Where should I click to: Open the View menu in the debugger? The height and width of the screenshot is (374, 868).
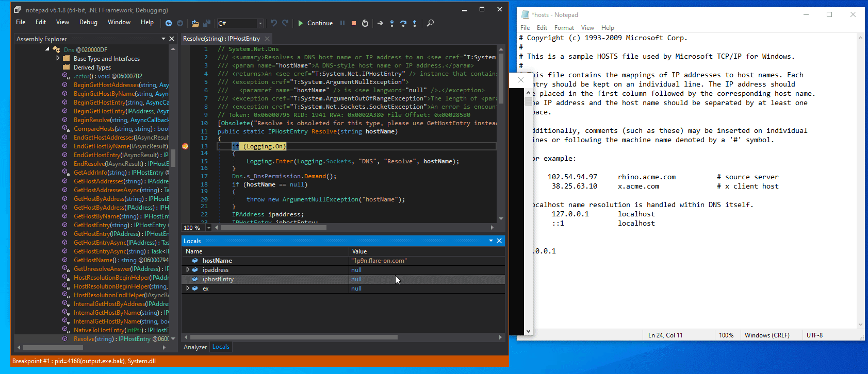pyautogui.click(x=62, y=22)
